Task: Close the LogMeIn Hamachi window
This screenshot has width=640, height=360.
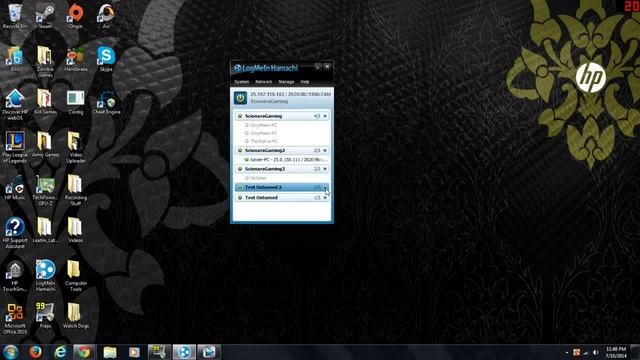Action: pos(327,67)
